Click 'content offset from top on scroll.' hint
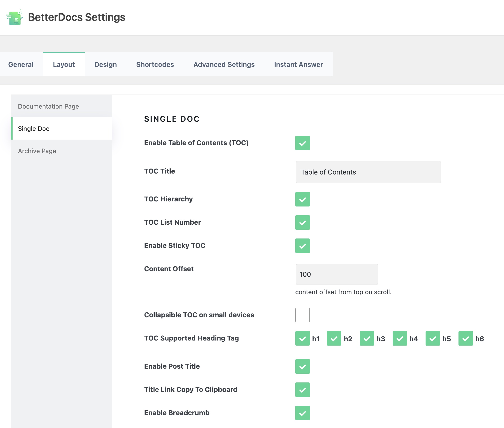The width and height of the screenshot is (504, 428). click(x=343, y=292)
